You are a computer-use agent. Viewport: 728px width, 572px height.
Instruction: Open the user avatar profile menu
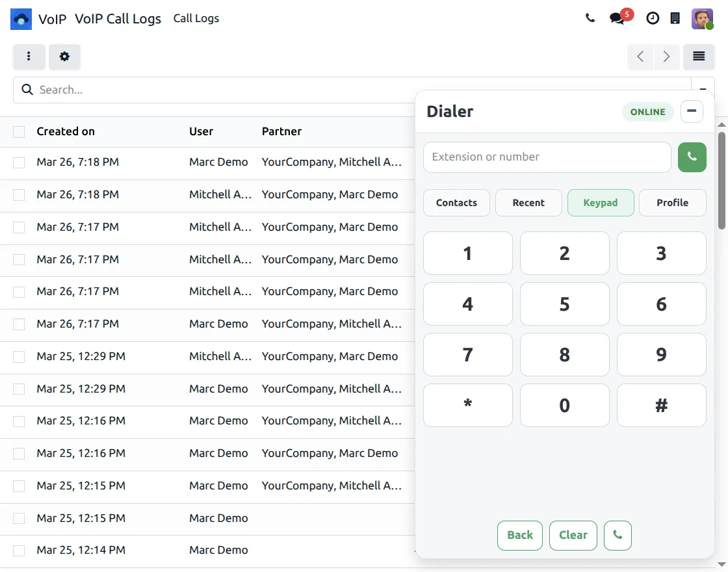click(x=703, y=18)
